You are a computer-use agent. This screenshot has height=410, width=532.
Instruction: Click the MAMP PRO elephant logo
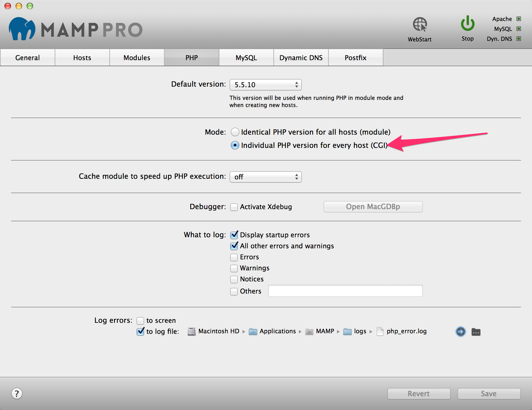(x=22, y=29)
